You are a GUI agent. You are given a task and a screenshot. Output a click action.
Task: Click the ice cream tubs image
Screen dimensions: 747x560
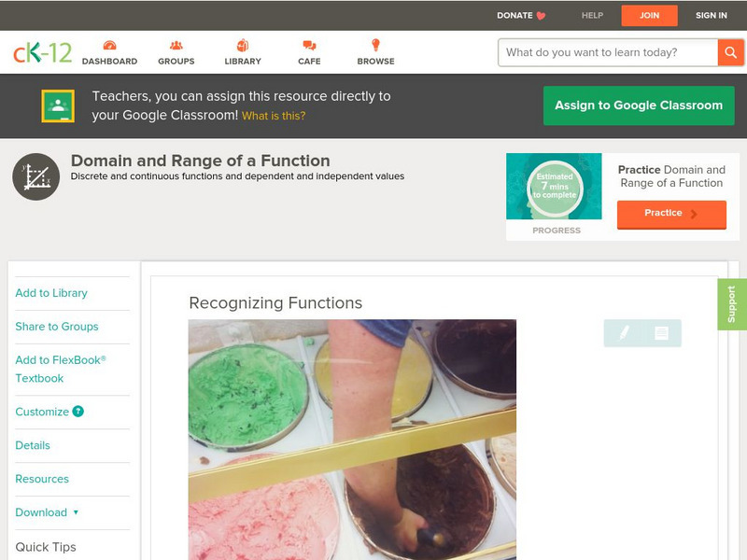tap(352, 440)
